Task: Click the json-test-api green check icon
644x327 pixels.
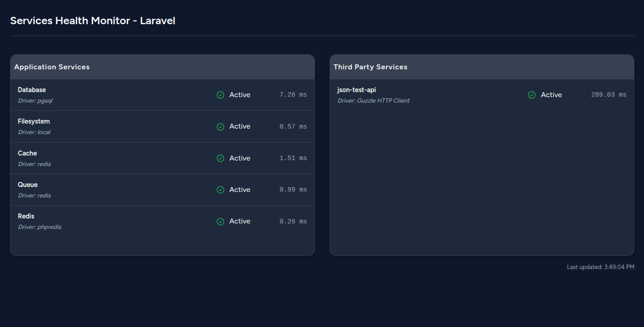Action: (x=532, y=95)
